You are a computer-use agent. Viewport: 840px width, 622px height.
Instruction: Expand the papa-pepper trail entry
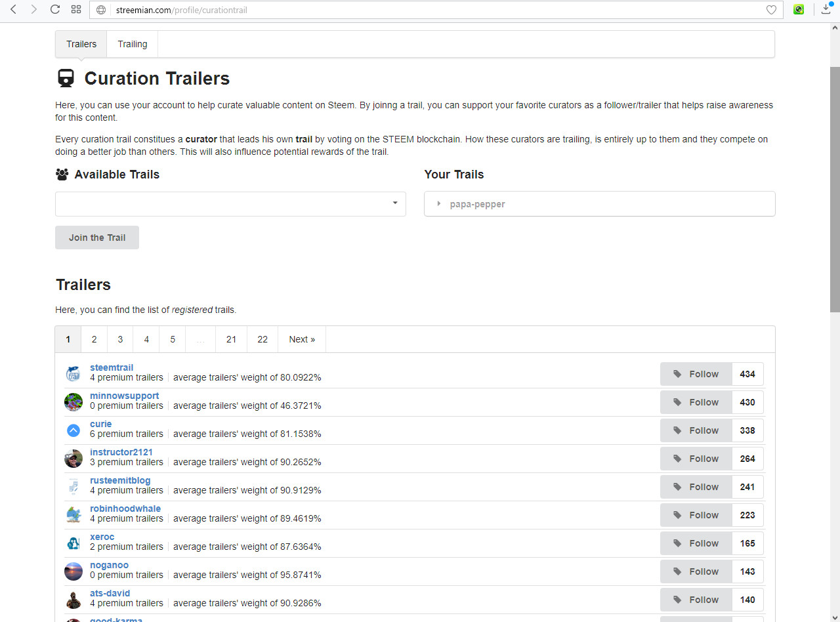(x=600, y=204)
